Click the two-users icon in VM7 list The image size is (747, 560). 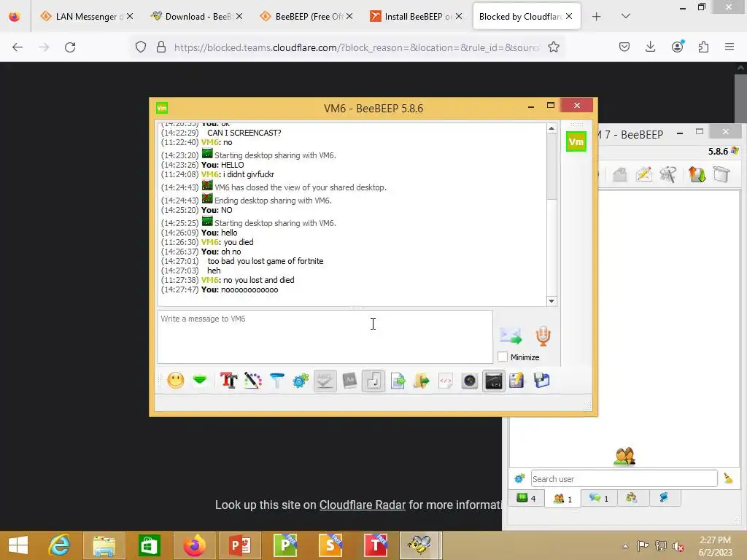click(624, 456)
